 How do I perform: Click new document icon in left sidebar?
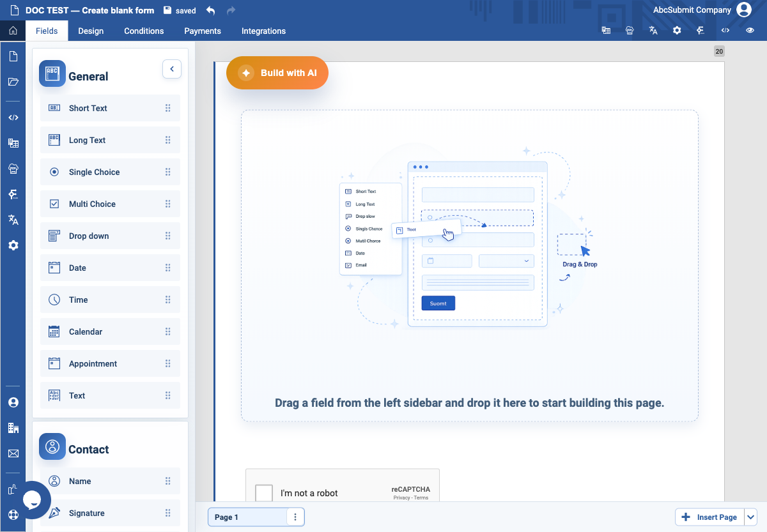pos(13,56)
